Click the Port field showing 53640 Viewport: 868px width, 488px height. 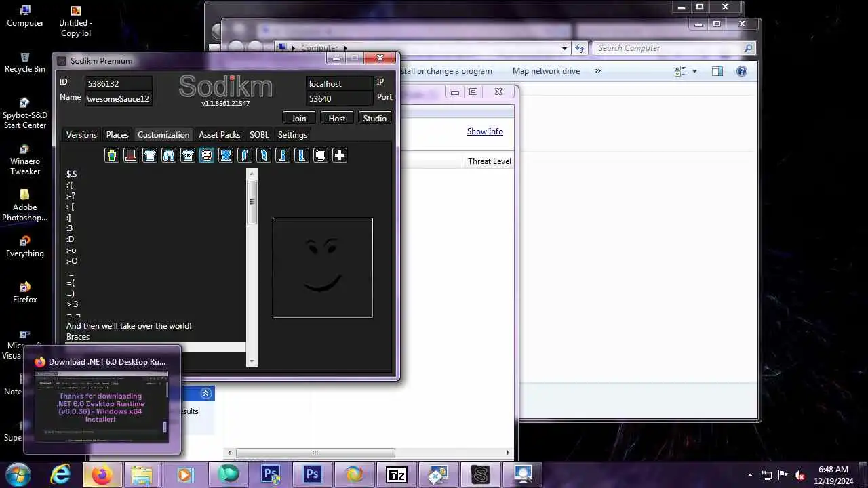click(339, 98)
